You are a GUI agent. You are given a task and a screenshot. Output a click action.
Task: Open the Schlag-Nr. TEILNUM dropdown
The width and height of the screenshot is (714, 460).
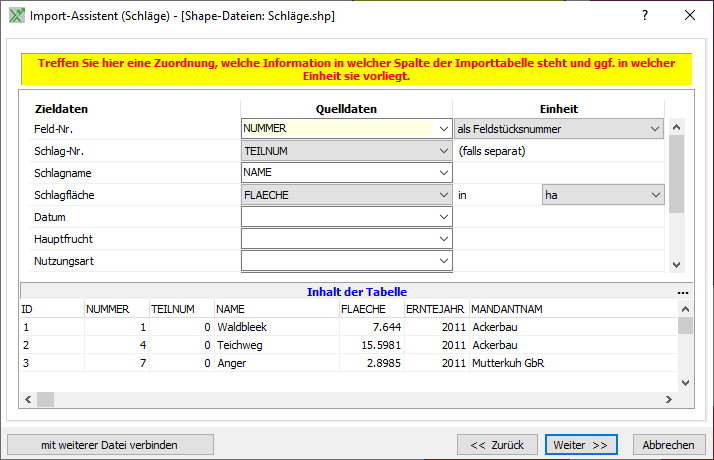(443, 151)
